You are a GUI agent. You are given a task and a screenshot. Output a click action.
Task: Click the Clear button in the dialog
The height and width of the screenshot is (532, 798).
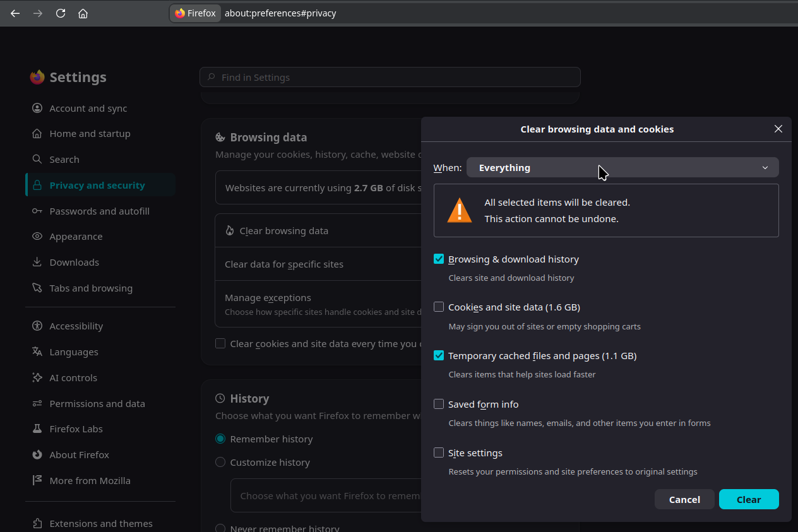[749, 499]
